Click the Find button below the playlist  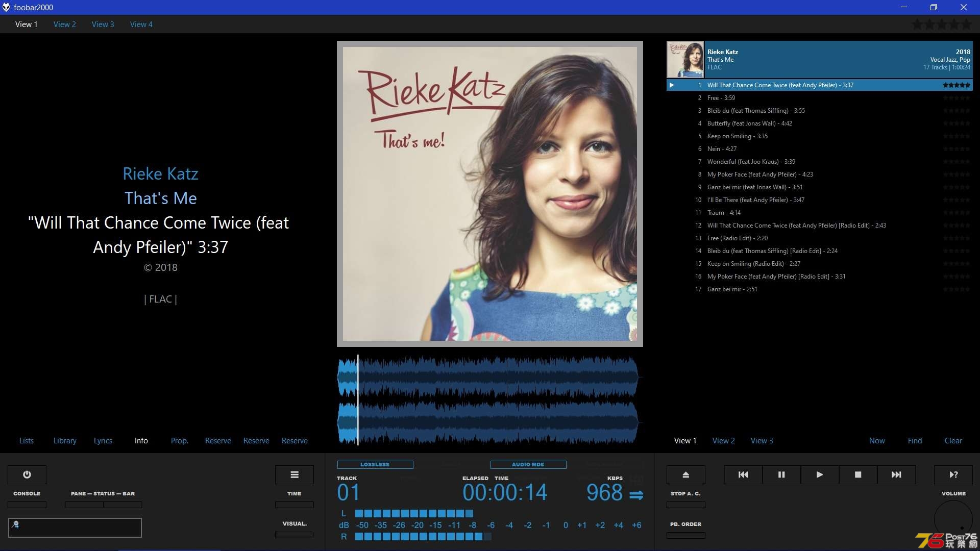click(x=915, y=441)
